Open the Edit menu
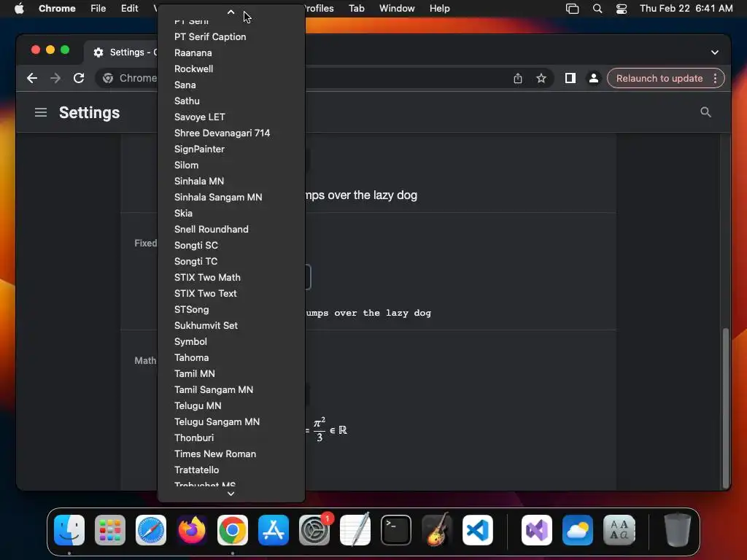Screen dimensions: 747x560 [x=129, y=9]
